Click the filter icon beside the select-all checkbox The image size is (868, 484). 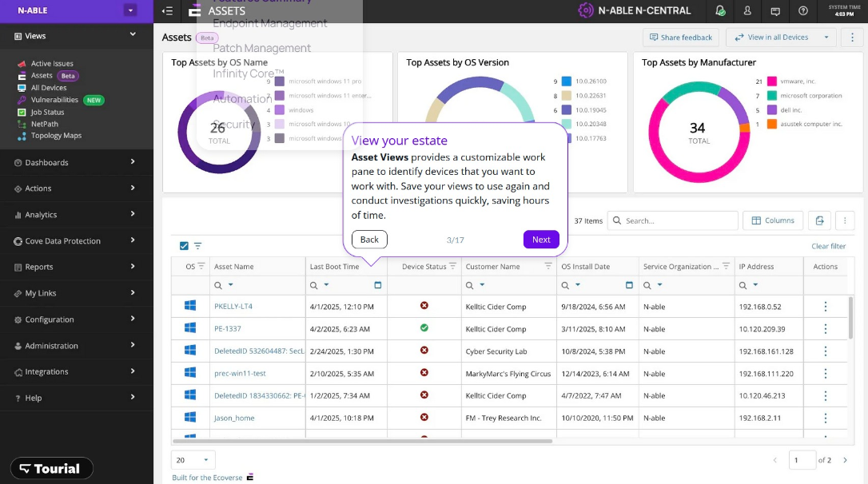[197, 246]
